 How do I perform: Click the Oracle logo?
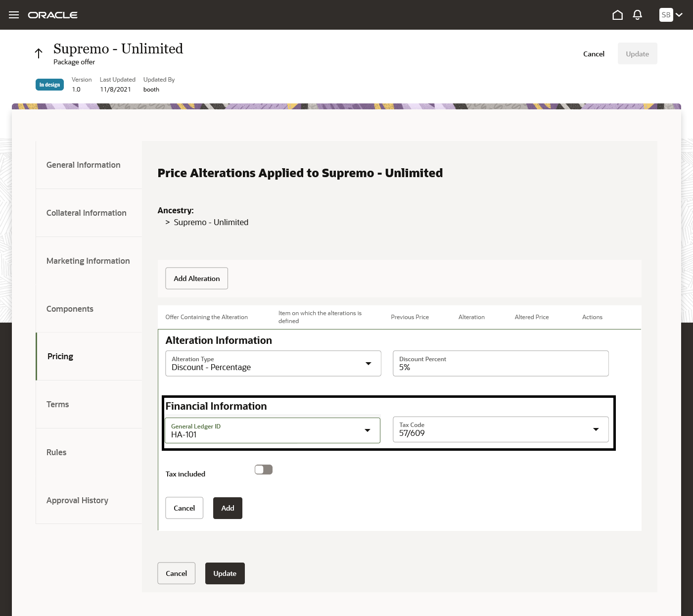(x=53, y=15)
